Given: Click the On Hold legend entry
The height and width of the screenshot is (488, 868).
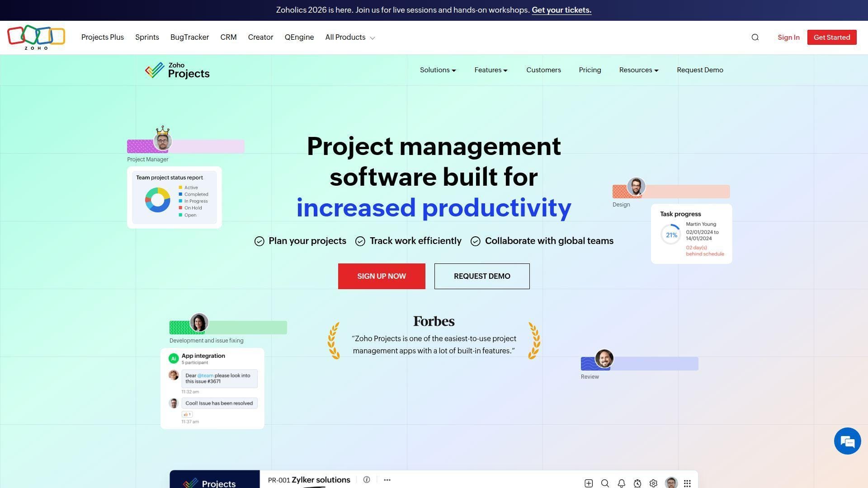Looking at the screenshot, I should (x=190, y=208).
